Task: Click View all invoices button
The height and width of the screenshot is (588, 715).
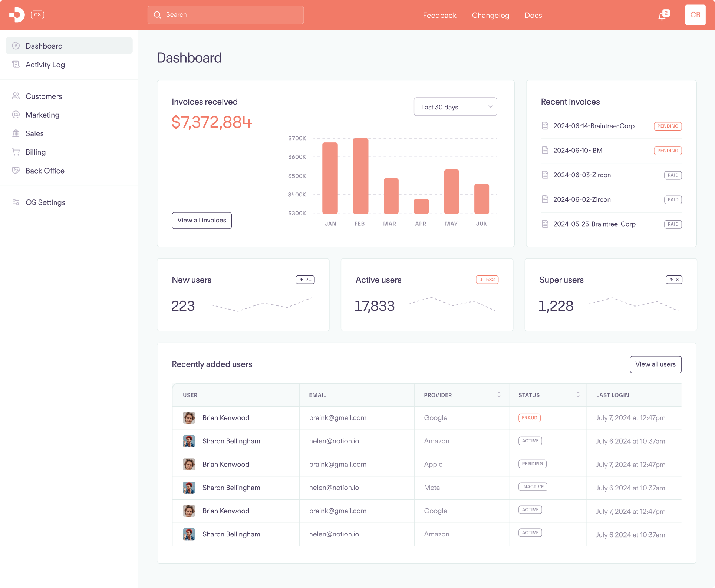Action: pos(201,220)
